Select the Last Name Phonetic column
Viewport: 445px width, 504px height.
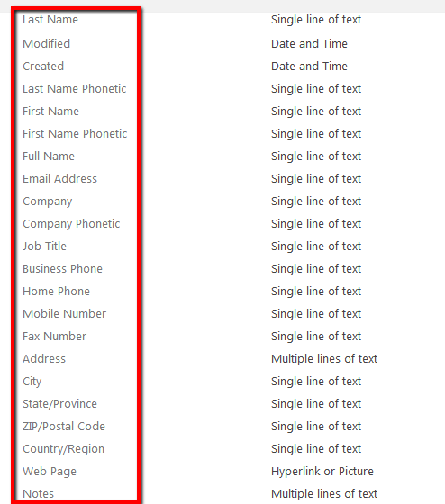75,89
